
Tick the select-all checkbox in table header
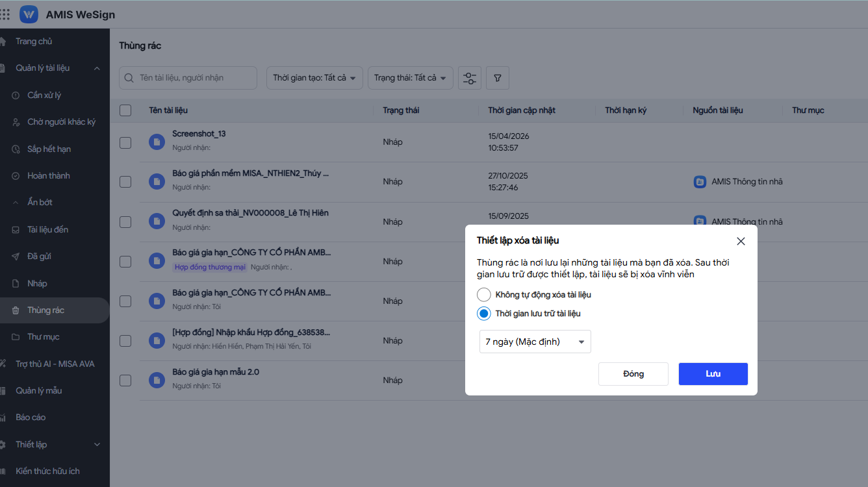(x=125, y=110)
